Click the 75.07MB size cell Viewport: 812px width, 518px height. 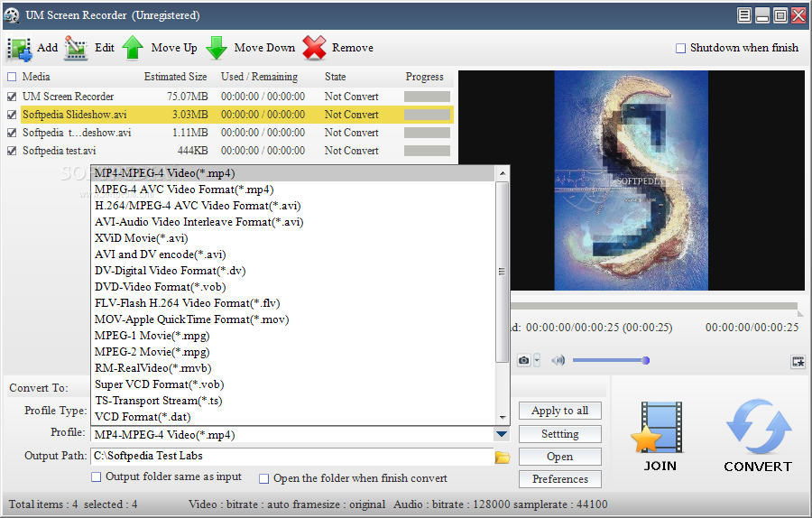[188, 97]
